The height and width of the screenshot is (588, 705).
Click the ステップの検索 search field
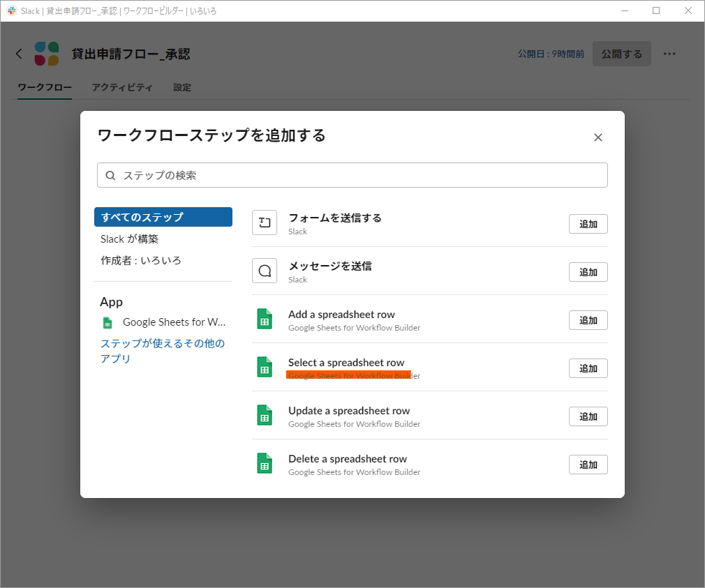(x=352, y=175)
